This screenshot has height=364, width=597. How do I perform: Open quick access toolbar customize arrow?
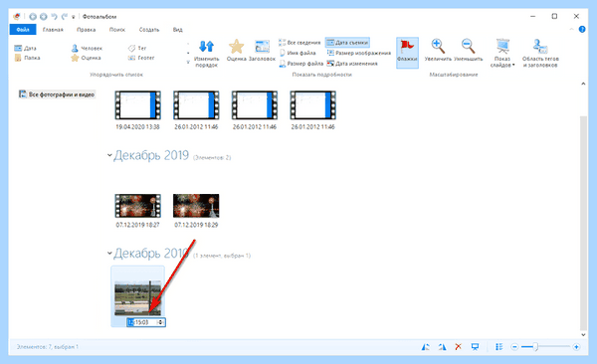[x=73, y=17]
